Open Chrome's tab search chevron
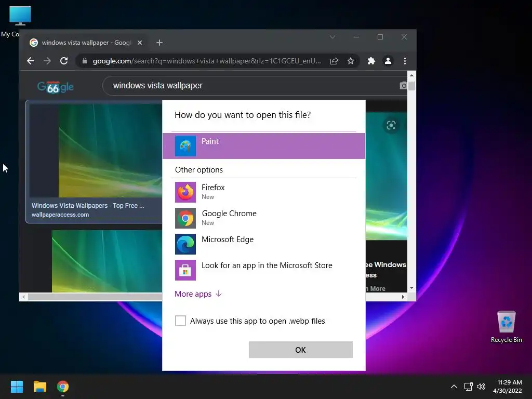 [332, 37]
